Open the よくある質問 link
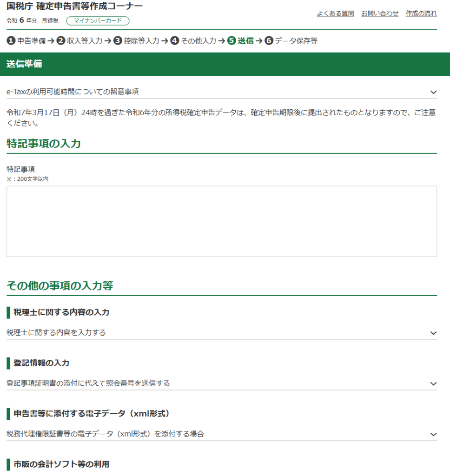Viewport: 450px width, 476px height. 335,13
